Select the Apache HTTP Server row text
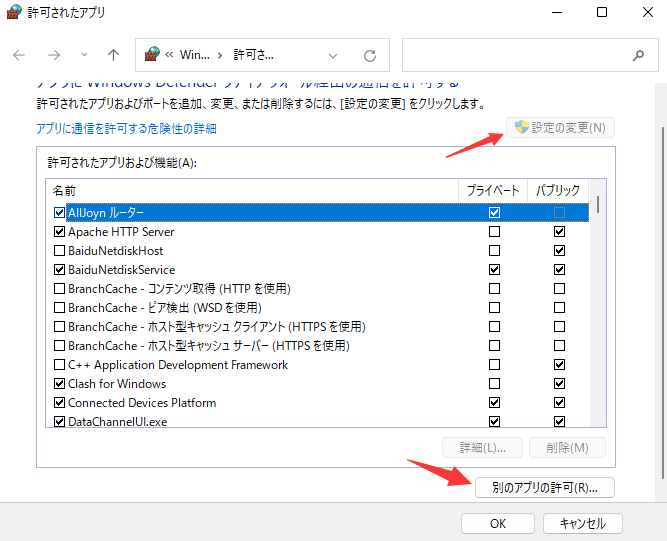This screenshot has width=667, height=541. (121, 232)
